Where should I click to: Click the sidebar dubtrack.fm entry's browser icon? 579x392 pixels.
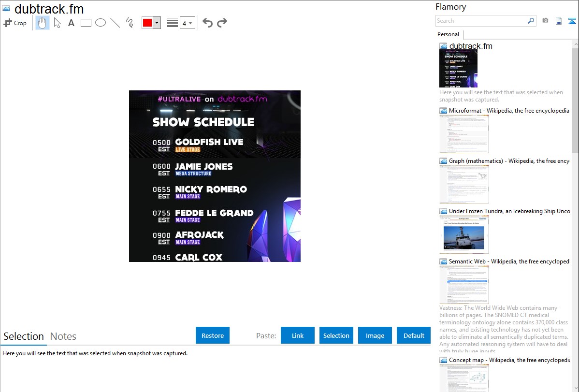(x=443, y=46)
